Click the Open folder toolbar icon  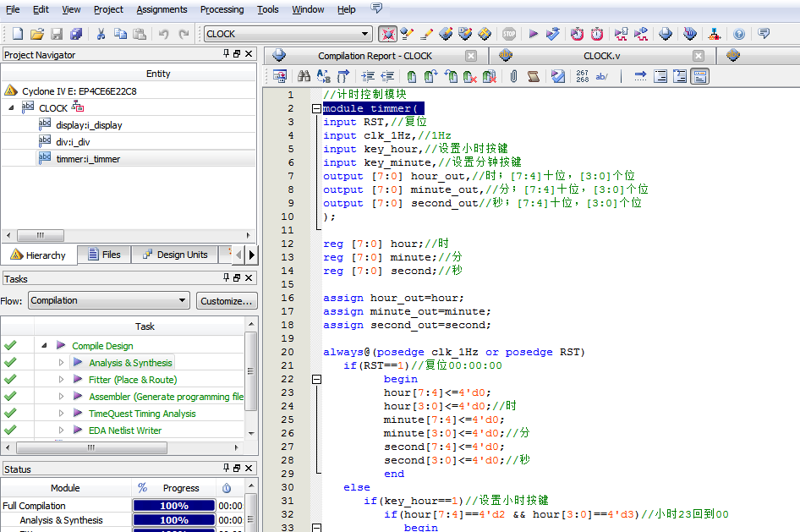coord(36,34)
